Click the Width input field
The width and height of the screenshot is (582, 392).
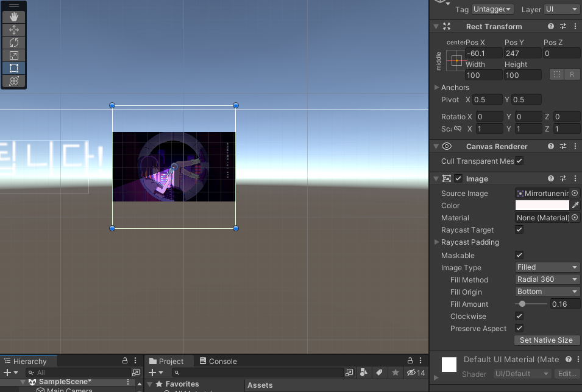(484, 75)
